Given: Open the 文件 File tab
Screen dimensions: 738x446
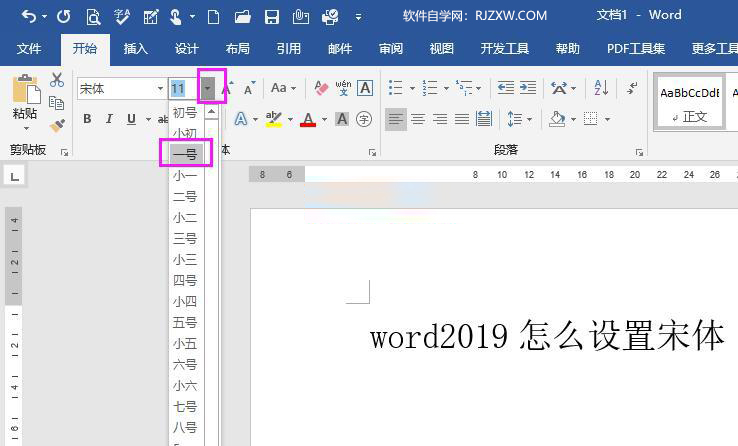Looking at the screenshot, I should pyautogui.click(x=29, y=48).
